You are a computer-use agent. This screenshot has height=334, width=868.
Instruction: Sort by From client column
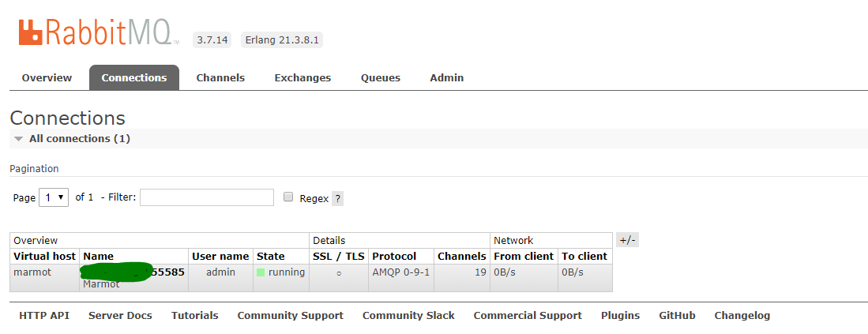[524, 256]
